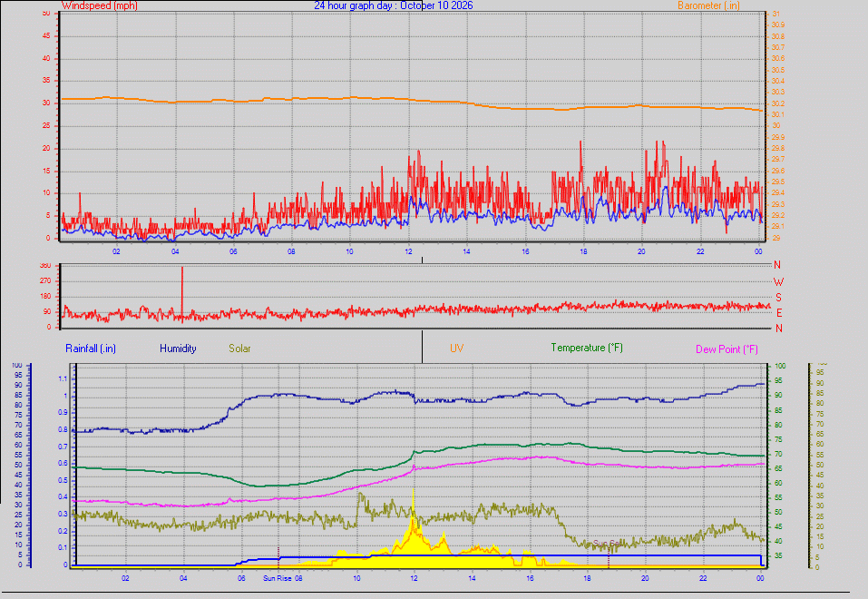The height and width of the screenshot is (599, 868).
Task: Click rainfall axis value '0.5'
Action: click(x=62, y=480)
